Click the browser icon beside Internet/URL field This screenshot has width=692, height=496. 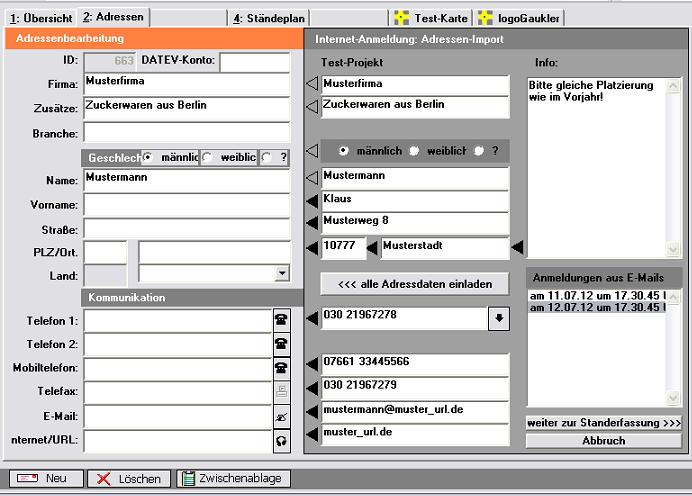point(282,440)
